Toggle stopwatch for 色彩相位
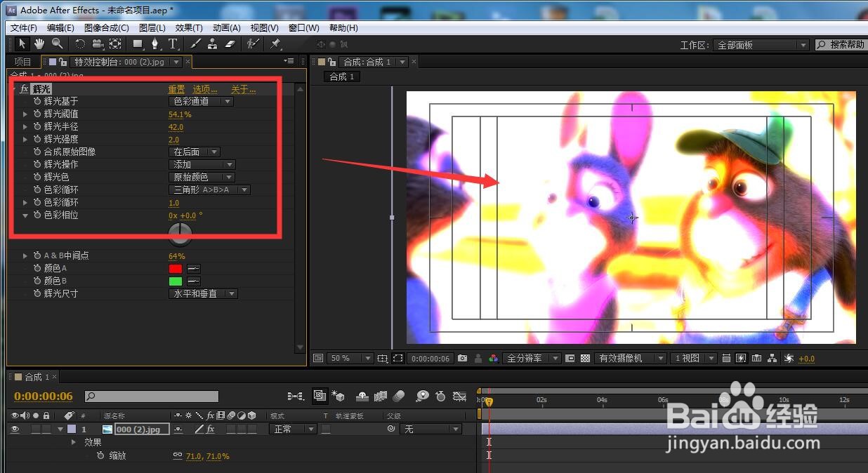Screen dimensions: 868x473 (x=37, y=215)
